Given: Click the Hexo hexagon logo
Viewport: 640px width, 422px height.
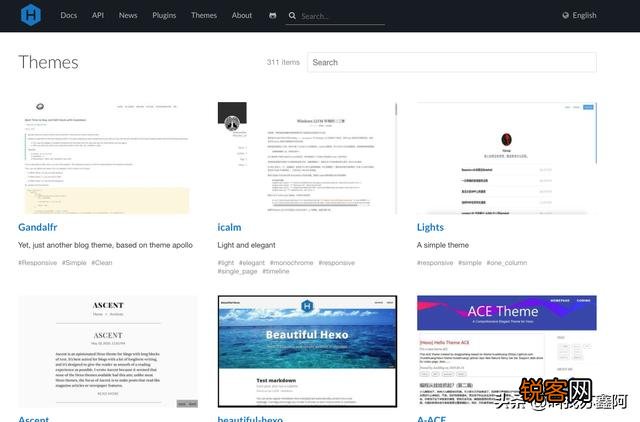Looking at the screenshot, I should [31, 15].
